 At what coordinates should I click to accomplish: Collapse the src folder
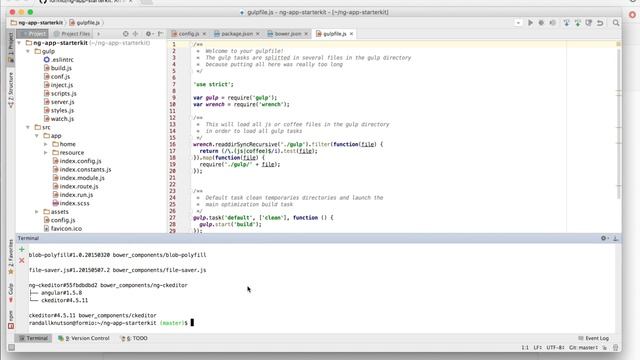(x=28, y=127)
